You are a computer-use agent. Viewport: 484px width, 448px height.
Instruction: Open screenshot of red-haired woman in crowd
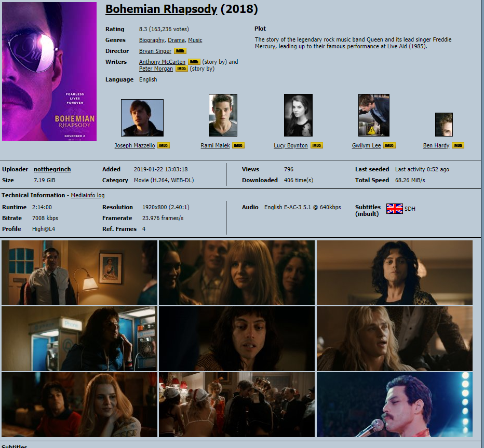pos(237,273)
